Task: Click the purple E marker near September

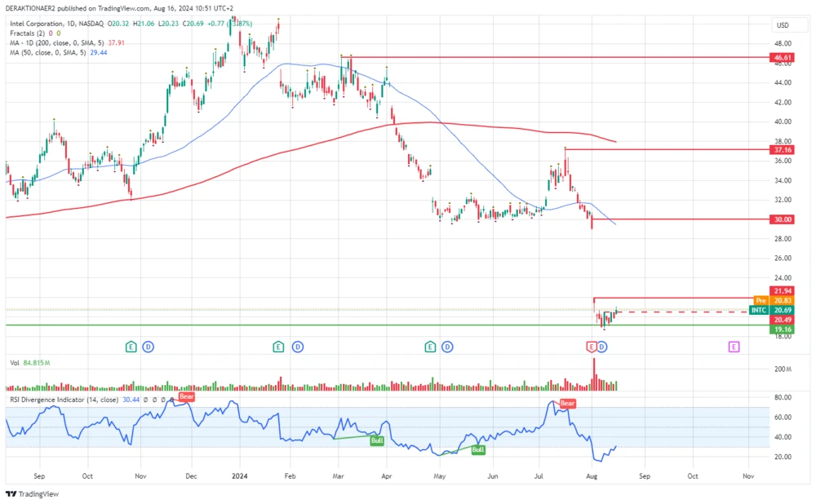Action: click(x=734, y=347)
